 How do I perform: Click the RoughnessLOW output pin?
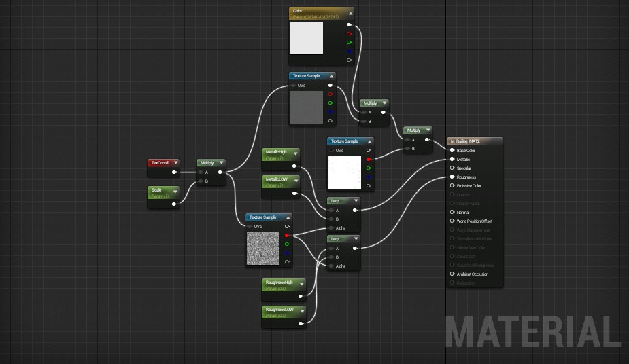(301, 323)
